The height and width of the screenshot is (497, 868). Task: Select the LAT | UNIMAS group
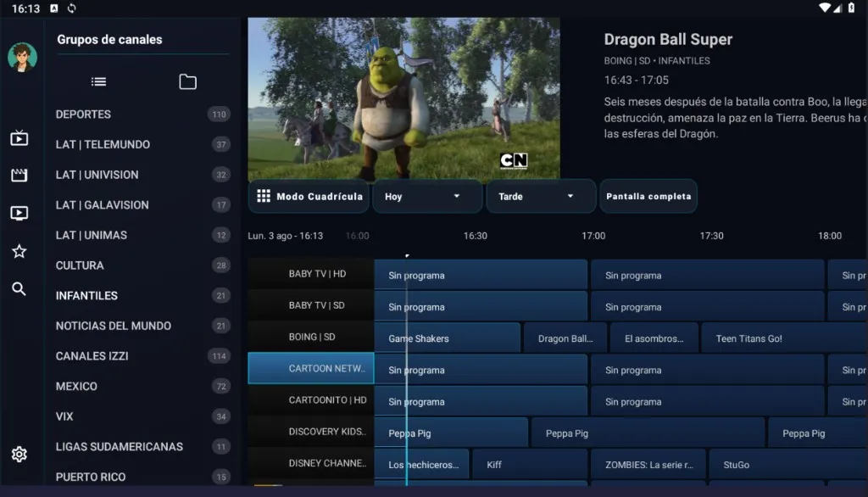(142, 235)
